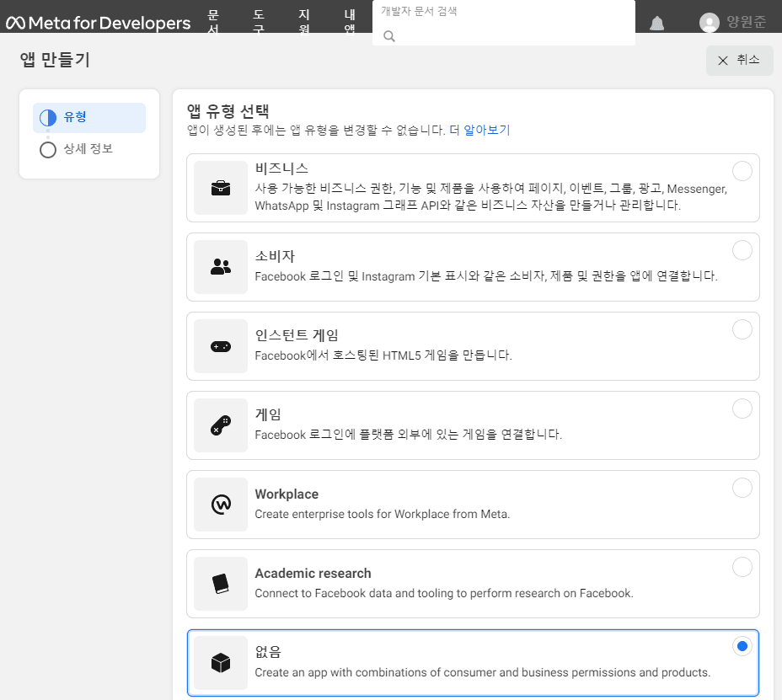Click the Academic research book icon
Viewport: 782px width, 700px height.
pyautogui.click(x=221, y=584)
